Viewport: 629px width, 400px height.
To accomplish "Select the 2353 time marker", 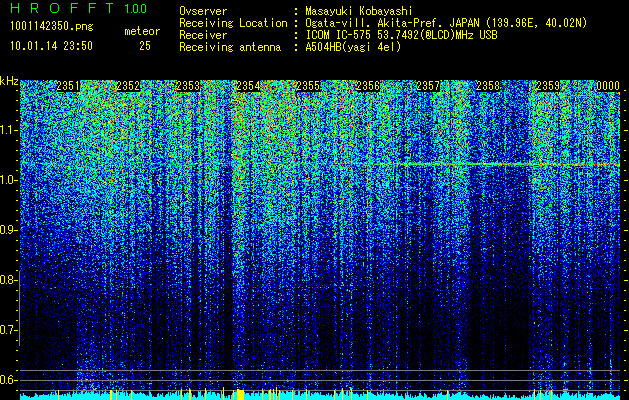I will 188,86.
